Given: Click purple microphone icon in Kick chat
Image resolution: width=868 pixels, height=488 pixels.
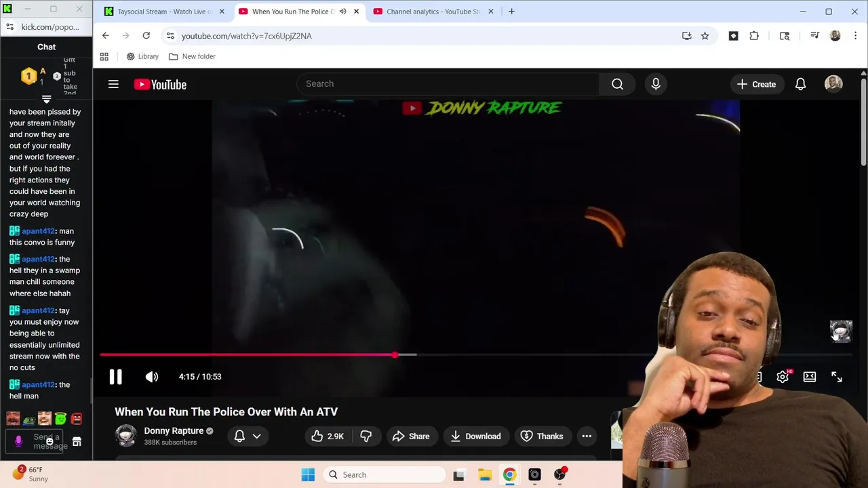Looking at the screenshot, I should click(18, 441).
